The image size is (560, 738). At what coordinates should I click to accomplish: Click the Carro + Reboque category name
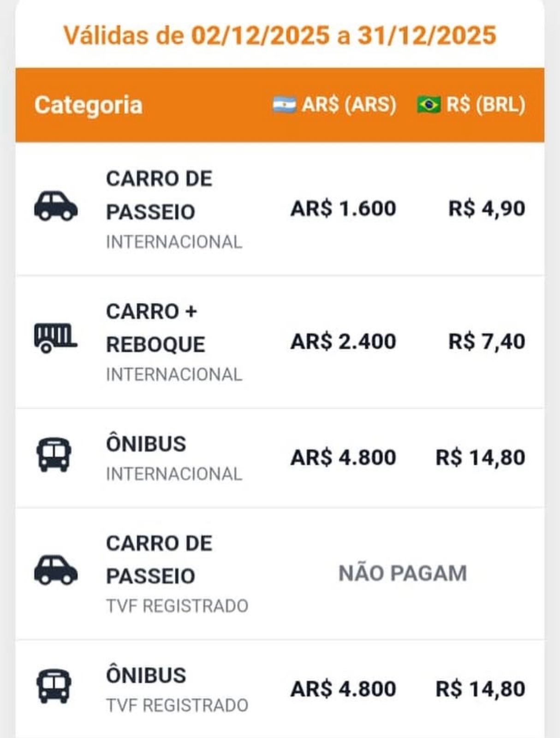point(155,328)
